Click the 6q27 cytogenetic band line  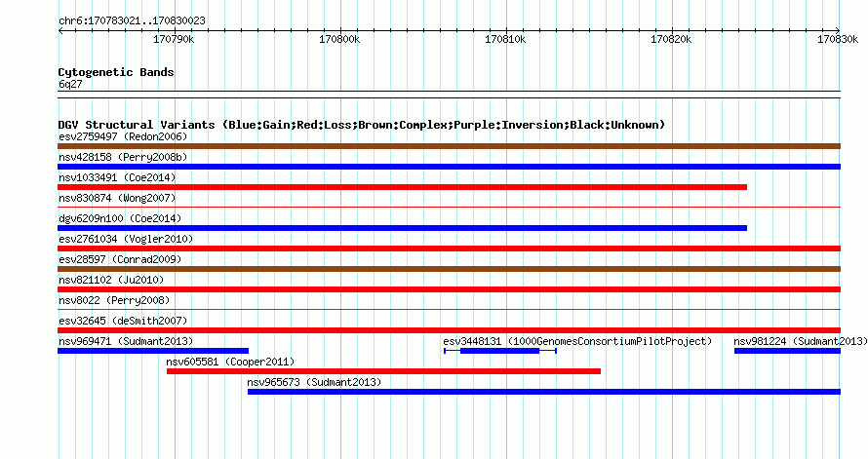449,95
